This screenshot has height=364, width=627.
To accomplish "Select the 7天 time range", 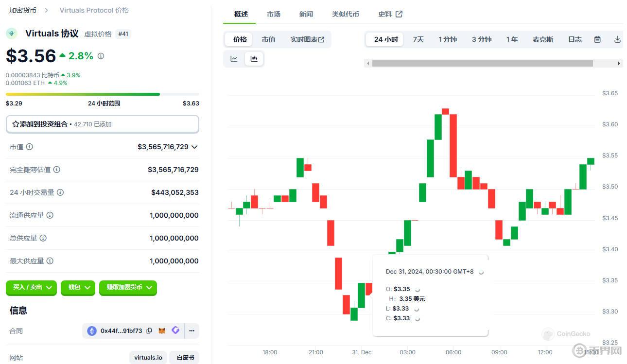I will point(418,39).
